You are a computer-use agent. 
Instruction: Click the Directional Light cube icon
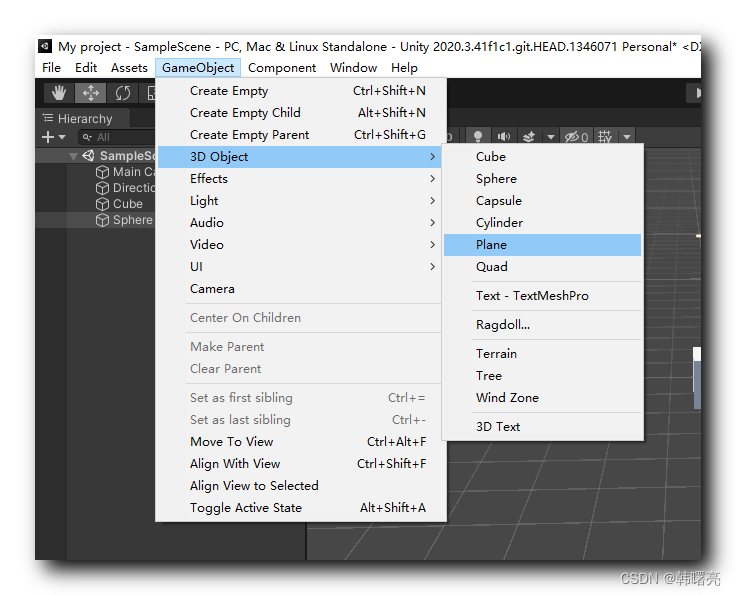pos(102,188)
